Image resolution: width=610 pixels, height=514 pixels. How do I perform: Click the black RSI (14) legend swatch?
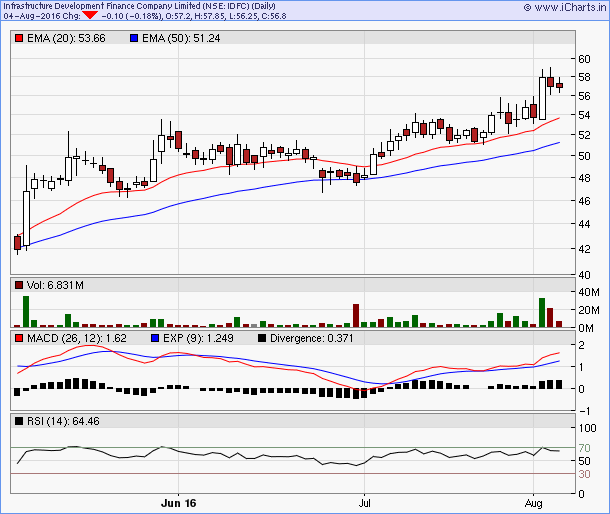[x=19, y=421]
